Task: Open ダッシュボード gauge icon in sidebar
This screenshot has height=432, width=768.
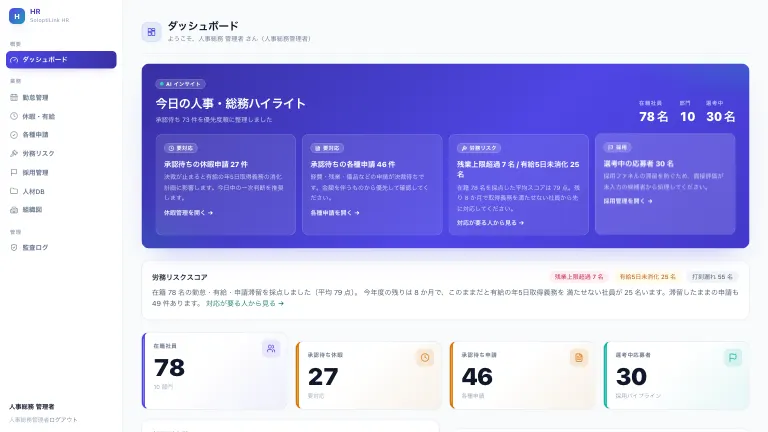Action: coord(14,60)
